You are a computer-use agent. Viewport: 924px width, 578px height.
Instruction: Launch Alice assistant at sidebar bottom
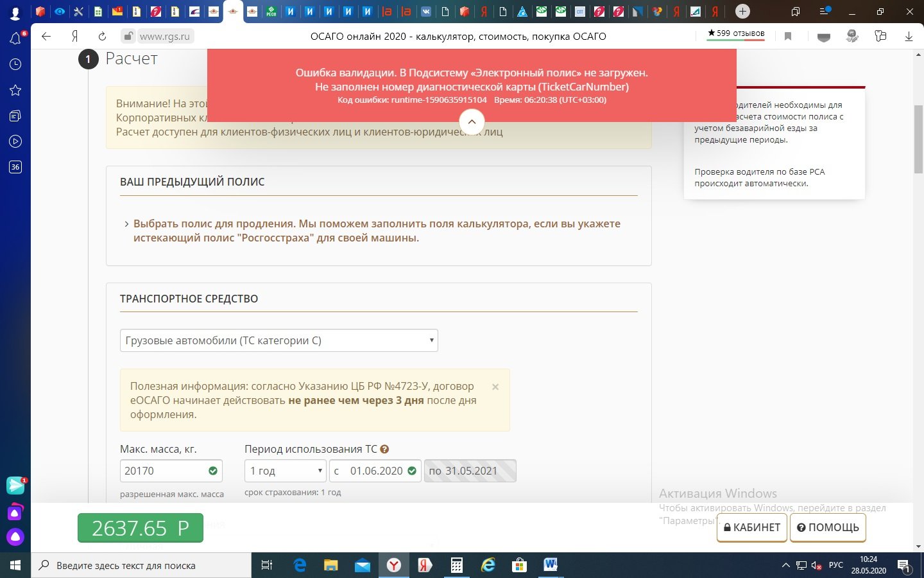(x=15, y=536)
